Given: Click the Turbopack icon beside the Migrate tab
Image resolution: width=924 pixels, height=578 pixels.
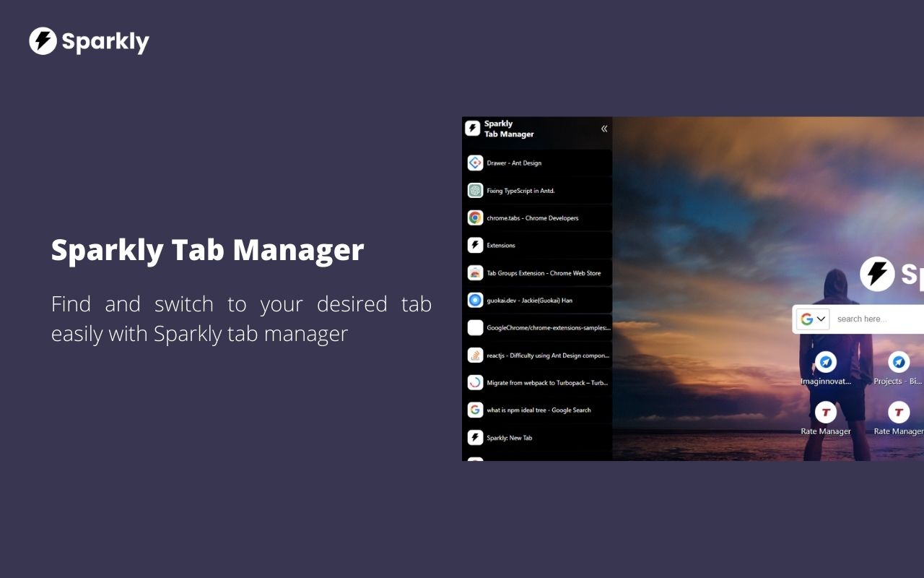Looking at the screenshot, I should pos(475,382).
